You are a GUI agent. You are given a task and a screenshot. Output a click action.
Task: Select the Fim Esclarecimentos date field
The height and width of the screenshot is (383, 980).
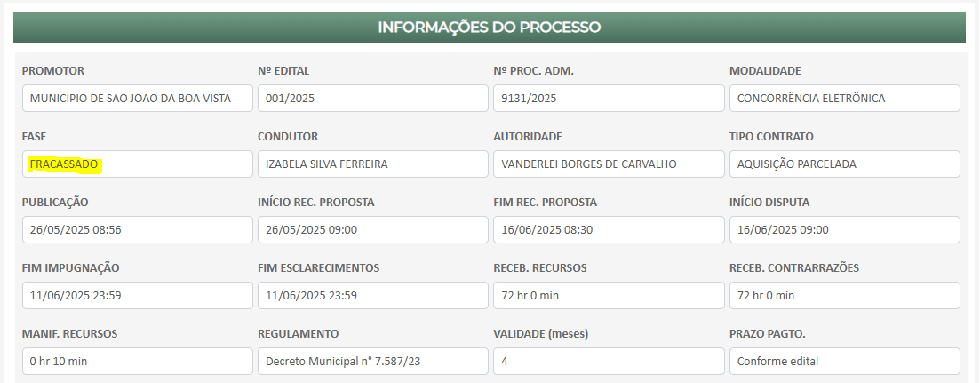(x=373, y=296)
